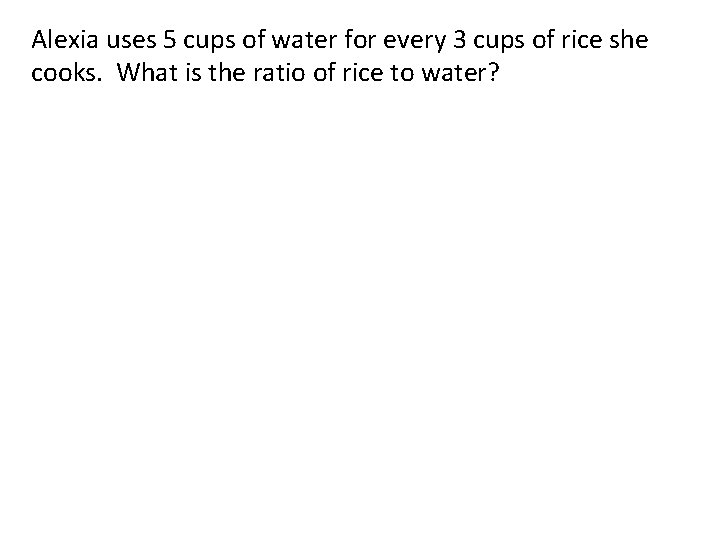Click the number 5 in the text
The height and width of the screenshot is (540, 720).
click(170, 39)
